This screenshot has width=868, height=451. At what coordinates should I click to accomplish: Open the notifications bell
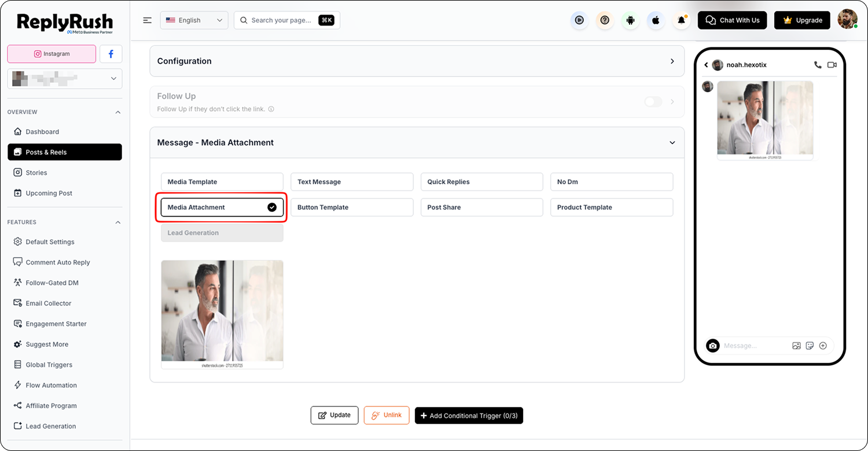[x=681, y=20]
